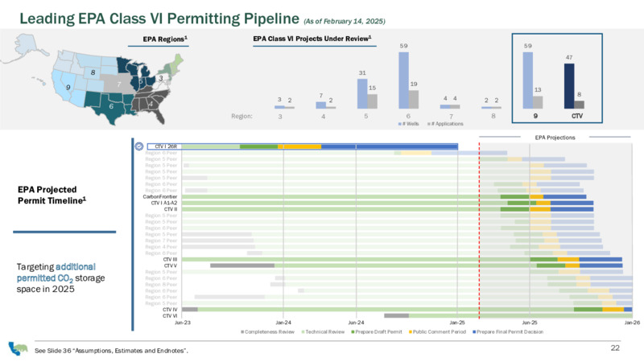Viewport: 644px width, 362px height.
Task: Click the 'See Slide 36' footnote text
Action: click(x=111, y=351)
